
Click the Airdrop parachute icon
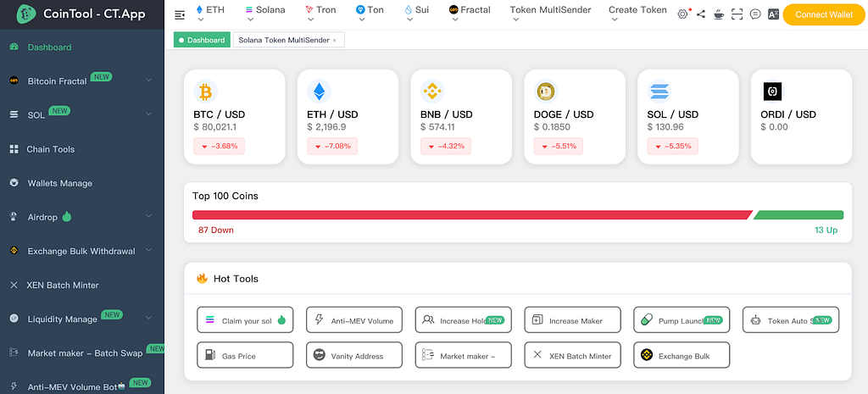coord(14,217)
